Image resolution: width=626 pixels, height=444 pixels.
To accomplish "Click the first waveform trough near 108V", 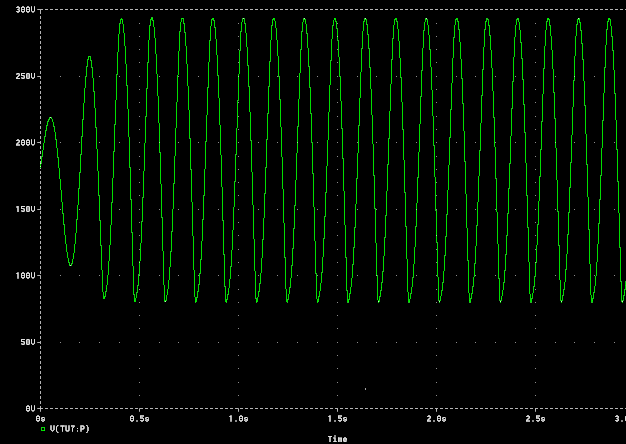I will (x=70, y=265).
